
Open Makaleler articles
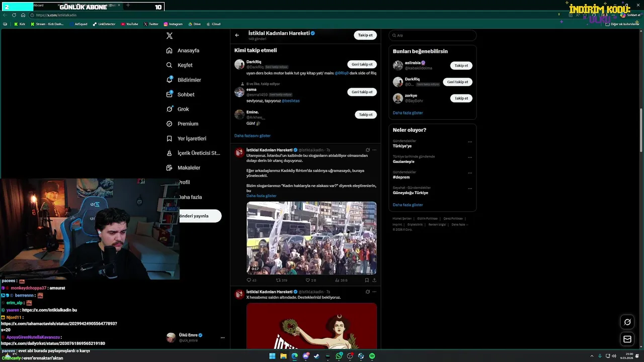pyautogui.click(x=183, y=167)
